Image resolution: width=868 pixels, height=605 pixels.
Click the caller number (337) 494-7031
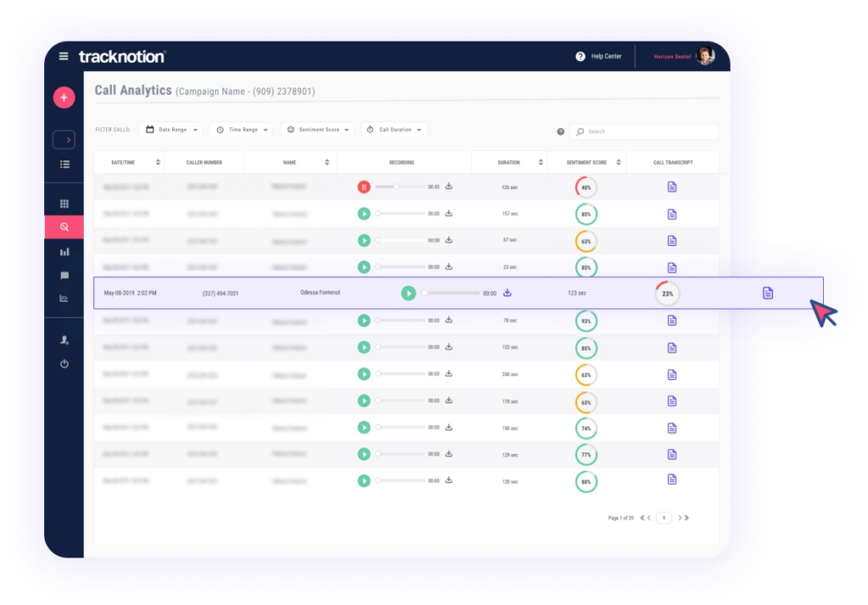220,293
